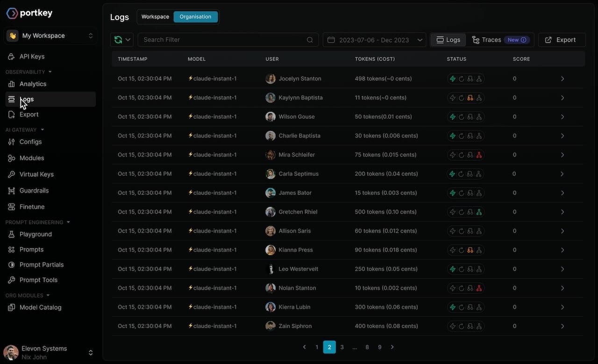Screen dimensions: 598x364
Task: Collapse the Observability section
Action: tap(50, 72)
